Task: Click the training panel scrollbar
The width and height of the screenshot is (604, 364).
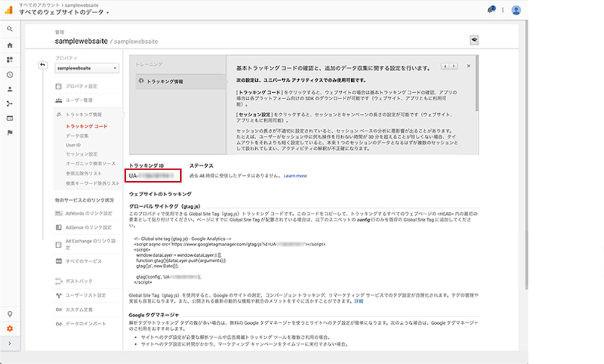Action: (x=477, y=84)
